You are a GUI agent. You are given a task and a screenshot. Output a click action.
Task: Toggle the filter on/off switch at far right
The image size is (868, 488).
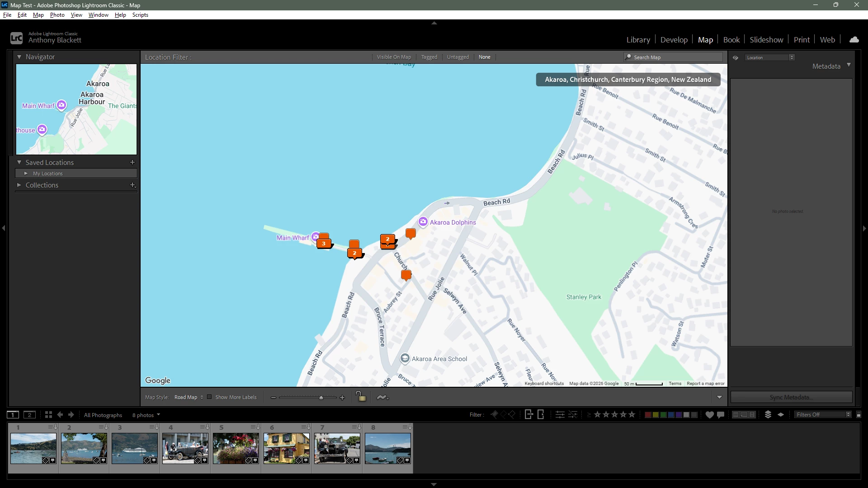tap(859, 414)
